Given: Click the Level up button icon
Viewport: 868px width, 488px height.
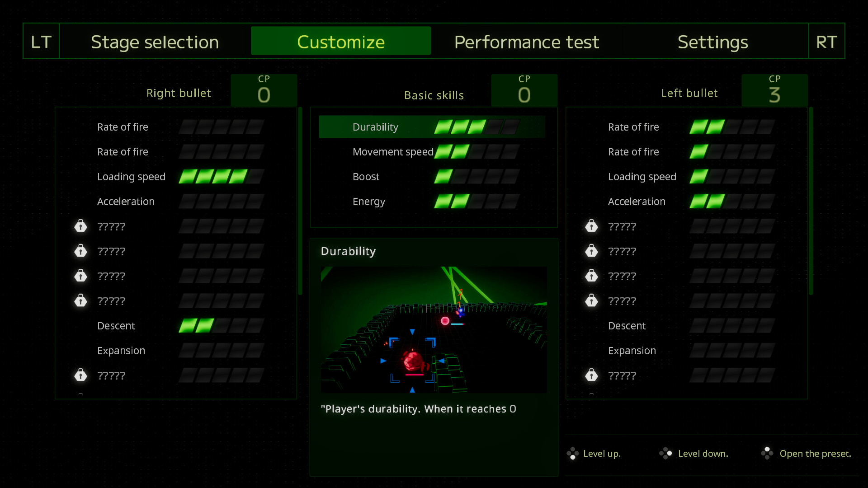Looking at the screenshot, I should pos(573,453).
